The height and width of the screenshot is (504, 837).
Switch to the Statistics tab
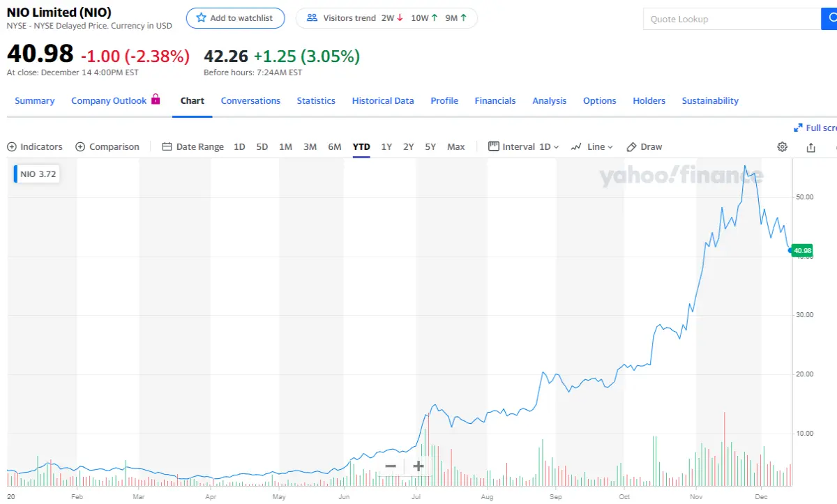316,101
